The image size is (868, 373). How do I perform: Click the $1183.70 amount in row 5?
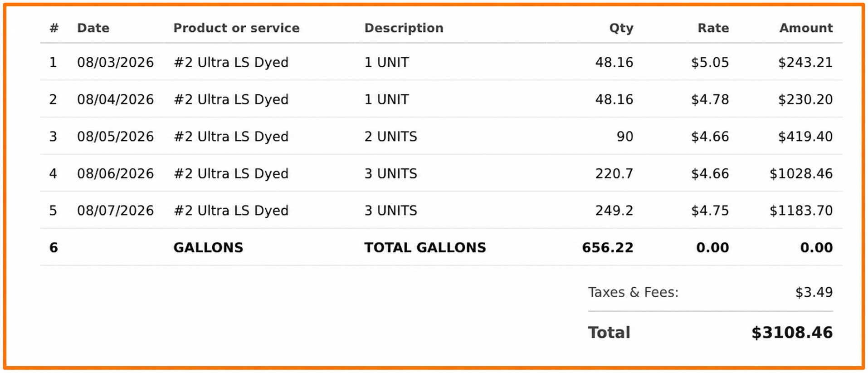point(801,211)
